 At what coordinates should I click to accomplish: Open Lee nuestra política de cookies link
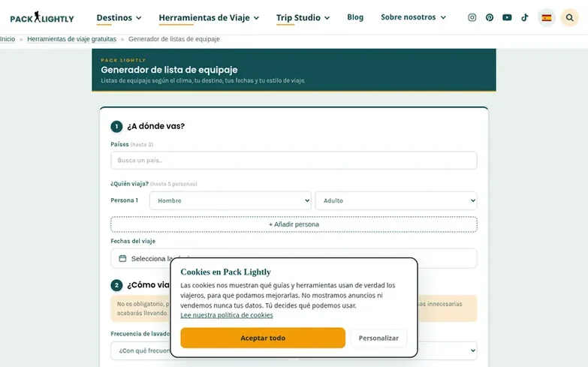click(227, 315)
